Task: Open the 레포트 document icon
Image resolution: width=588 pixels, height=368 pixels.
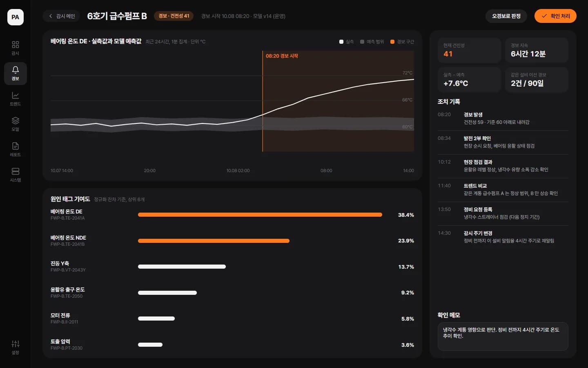Action: (x=15, y=149)
